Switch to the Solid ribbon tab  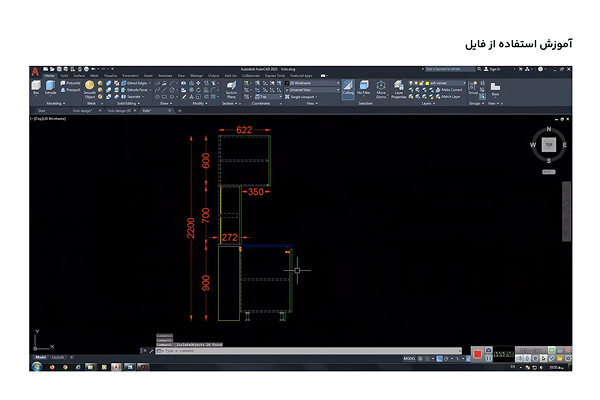(64, 76)
